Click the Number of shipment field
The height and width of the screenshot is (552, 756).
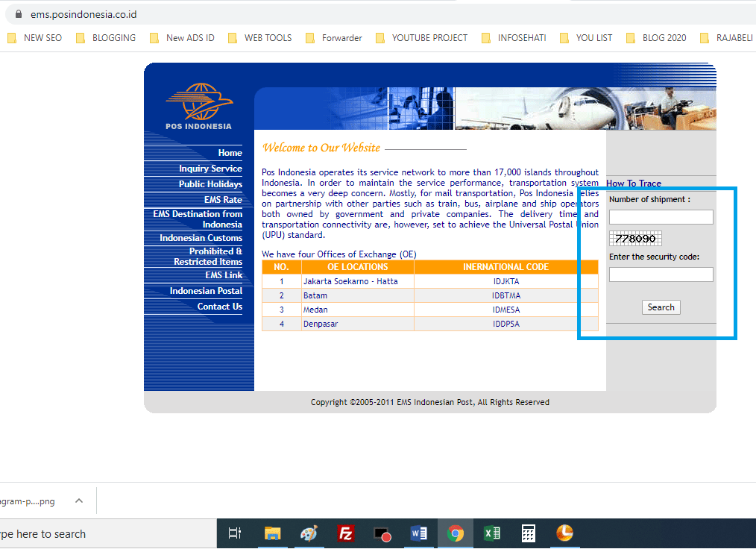(x=661, y=216)
